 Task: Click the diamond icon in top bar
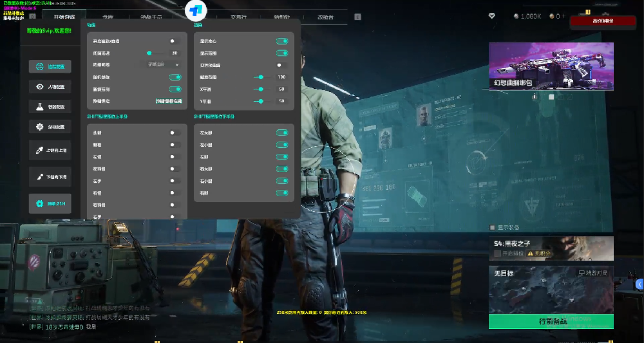click(491, 16)
